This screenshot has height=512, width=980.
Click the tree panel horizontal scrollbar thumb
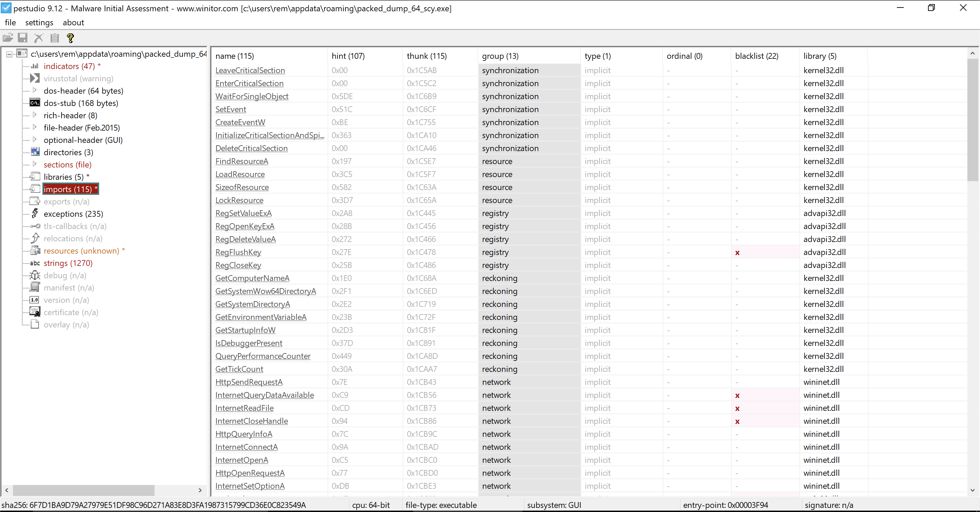tap(84, 490)
